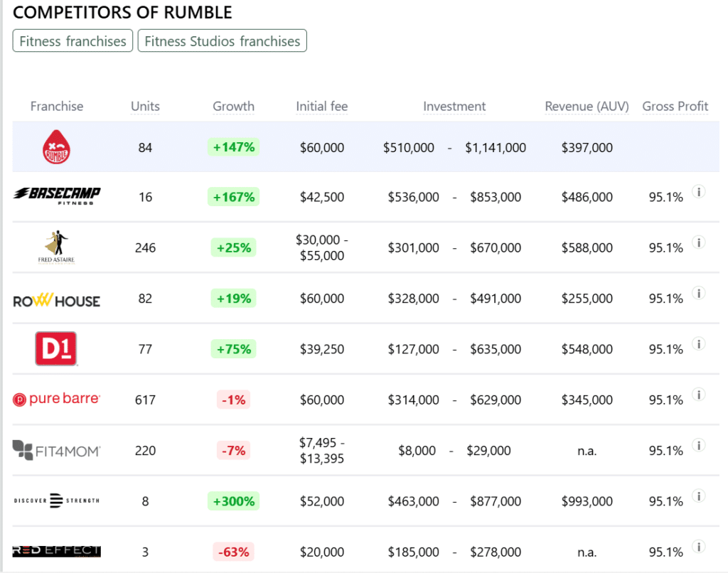
Task: Click info icon in Basecamp Fitness row
Action: point(699,191)
